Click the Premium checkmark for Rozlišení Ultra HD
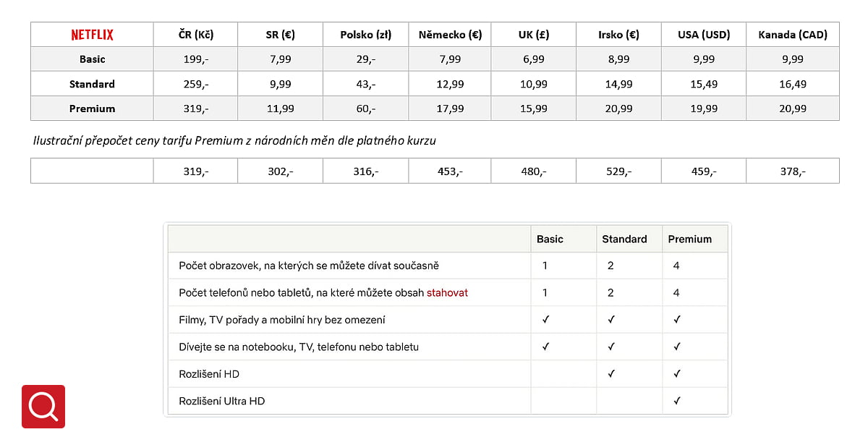The image size is (868, 445). (x=676, y=400)
